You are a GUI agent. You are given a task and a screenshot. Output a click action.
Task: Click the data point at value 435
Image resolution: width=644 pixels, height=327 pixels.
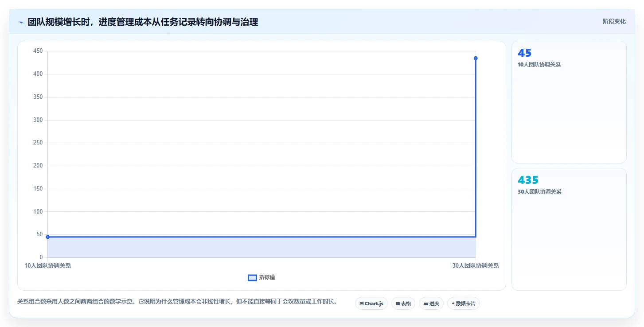tap(476, 58)
